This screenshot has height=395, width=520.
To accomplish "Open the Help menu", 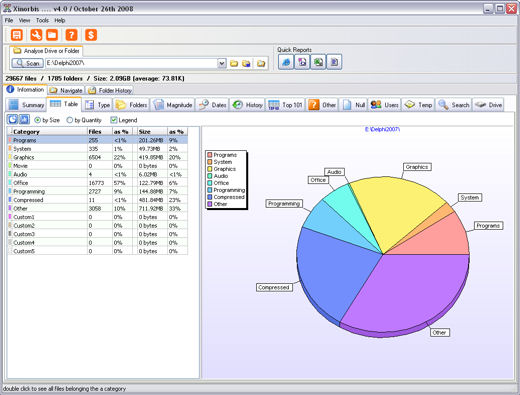I will 60,20.
